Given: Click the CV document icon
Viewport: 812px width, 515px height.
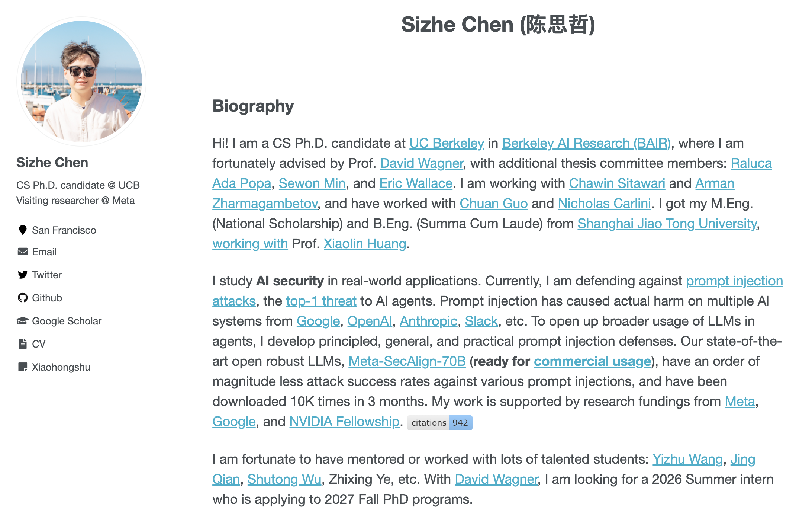Looking at the screenshot, I should tap(23, 344).
